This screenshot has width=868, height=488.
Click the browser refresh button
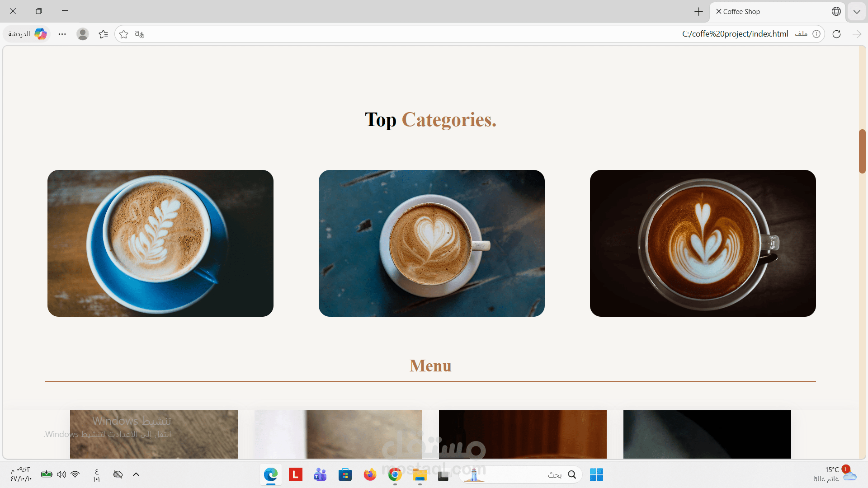pyautogui.click(x=836, y=34)
